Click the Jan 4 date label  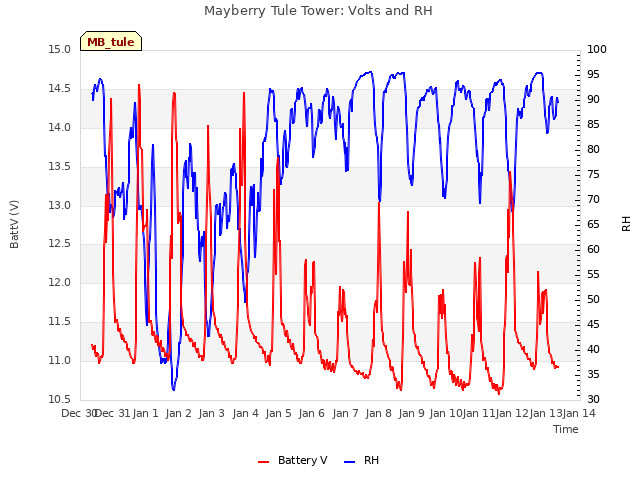tap(246, 413)
